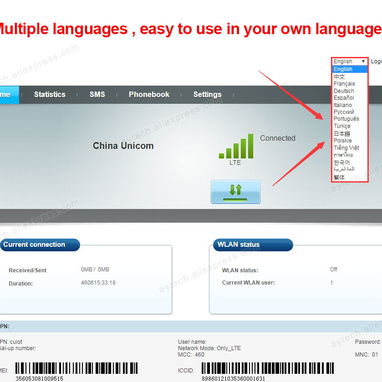Open the SMS tab
382x382 pixels.
point(97,95)
